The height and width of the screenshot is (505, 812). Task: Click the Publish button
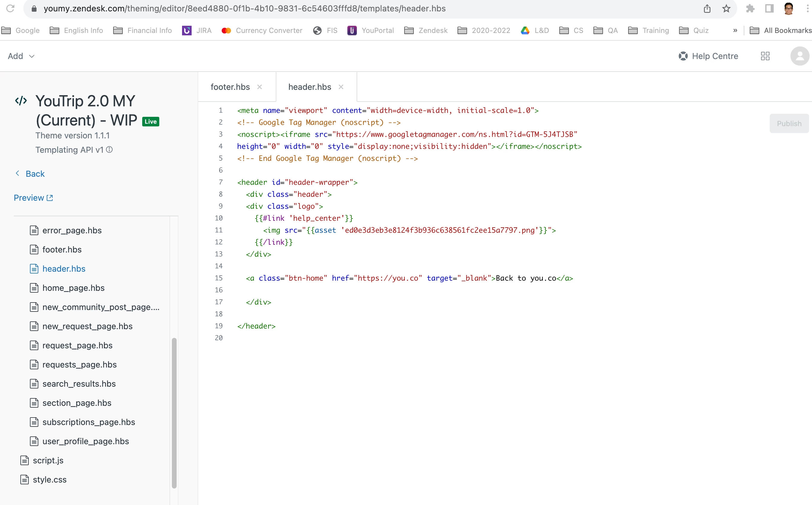coord(789,124)
